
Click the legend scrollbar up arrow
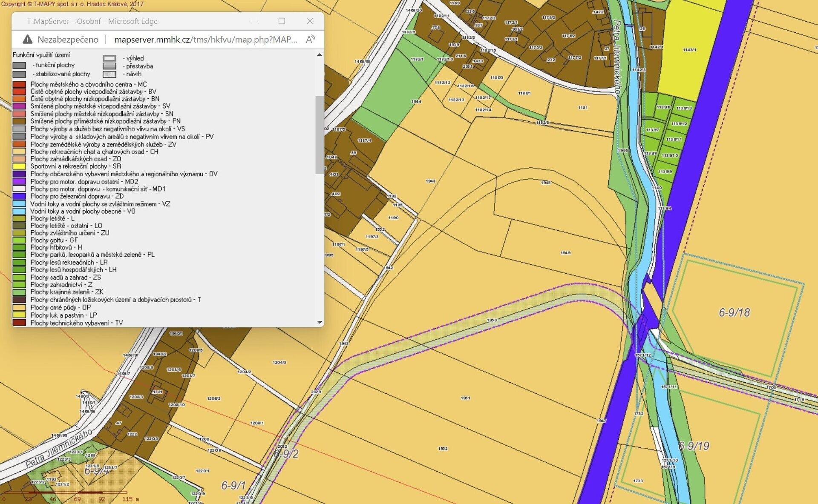(x=320, y=54)
